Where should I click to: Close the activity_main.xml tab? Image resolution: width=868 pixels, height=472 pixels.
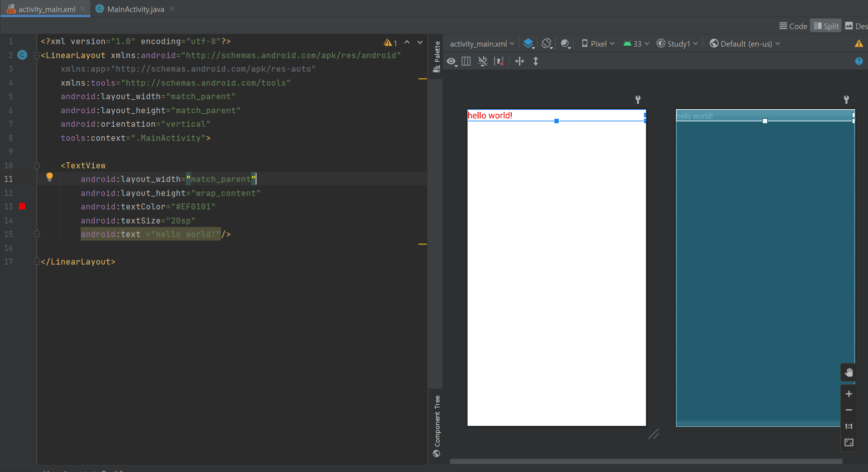[x=83, y=9]
